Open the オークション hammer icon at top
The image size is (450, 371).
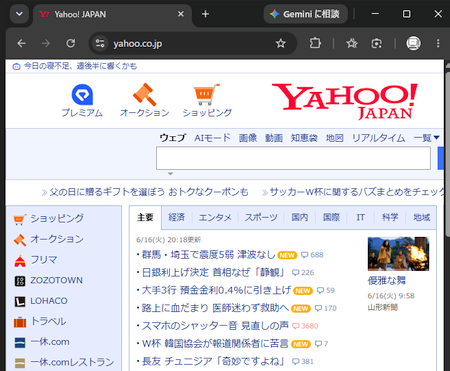pos(144,101)
